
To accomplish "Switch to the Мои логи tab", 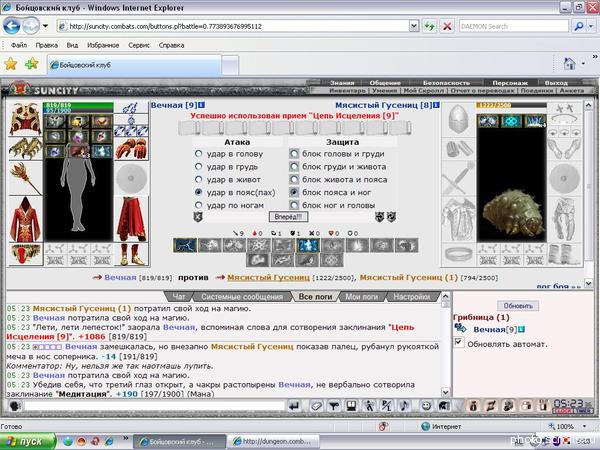I will (x=361, y=297).
